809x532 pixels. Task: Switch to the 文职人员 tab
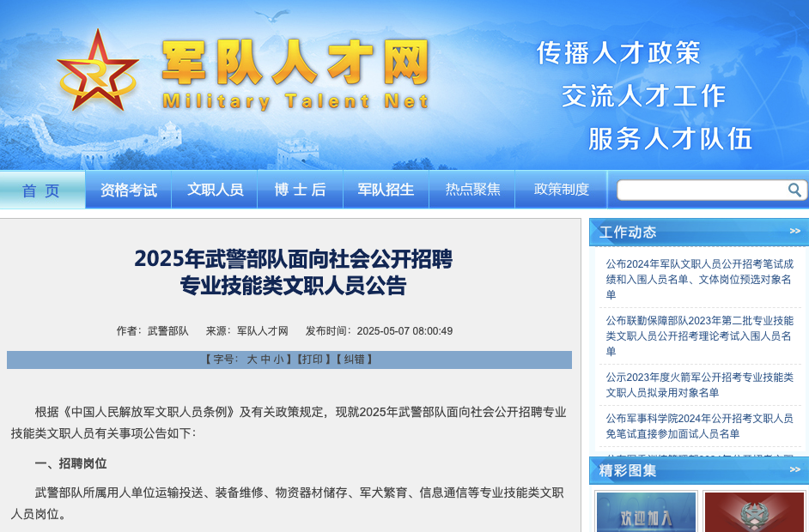214,190
